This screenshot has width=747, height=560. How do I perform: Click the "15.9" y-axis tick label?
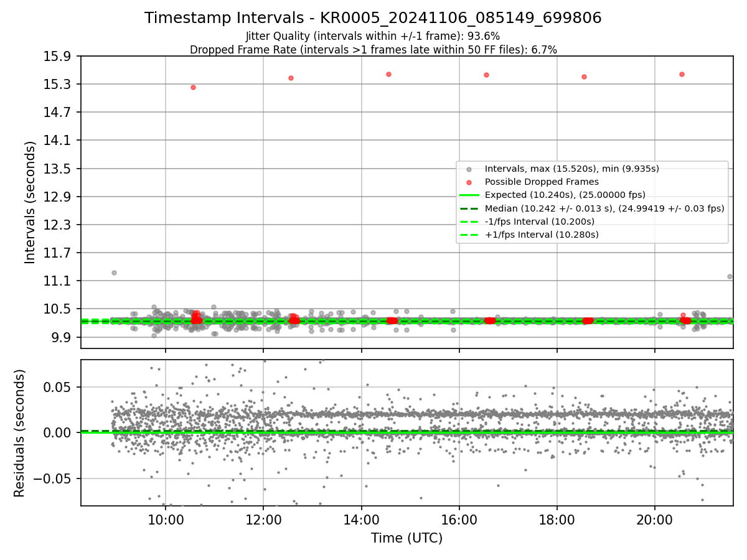click(57, 56)
